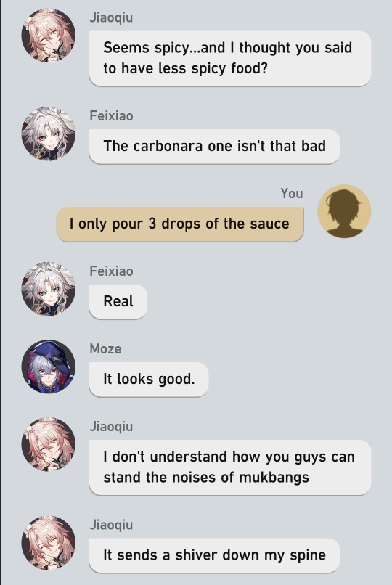Select the 'It looks good.' bubble
This screenshot has height=585, width=392.
click(x=148, y=379)
